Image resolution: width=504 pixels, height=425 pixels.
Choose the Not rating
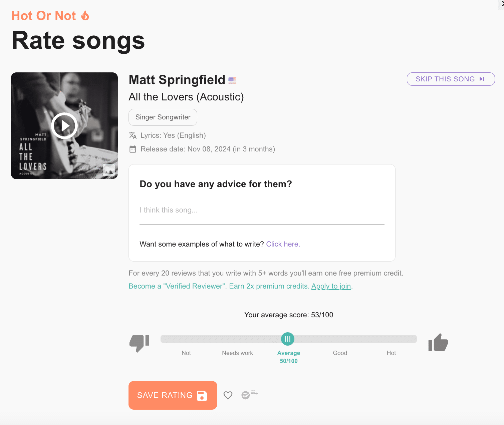click(x=186, y=353)
